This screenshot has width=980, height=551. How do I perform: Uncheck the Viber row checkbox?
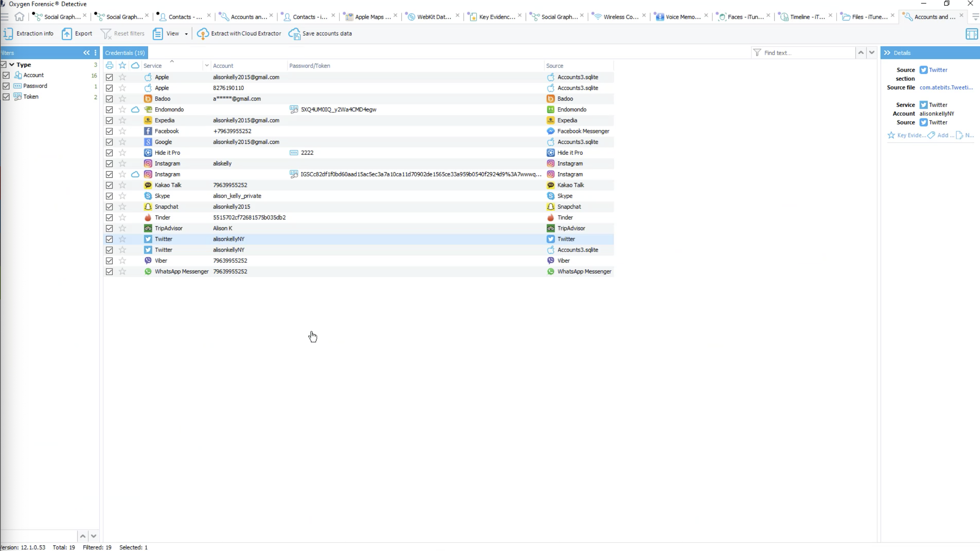[x=109, y=261]
